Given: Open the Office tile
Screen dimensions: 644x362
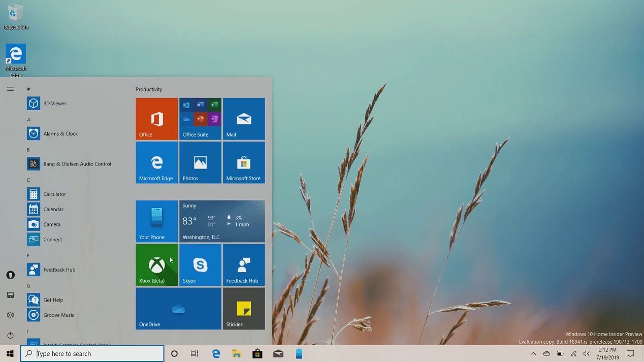Looking at the screenshot, I should (x=157, y=119).
